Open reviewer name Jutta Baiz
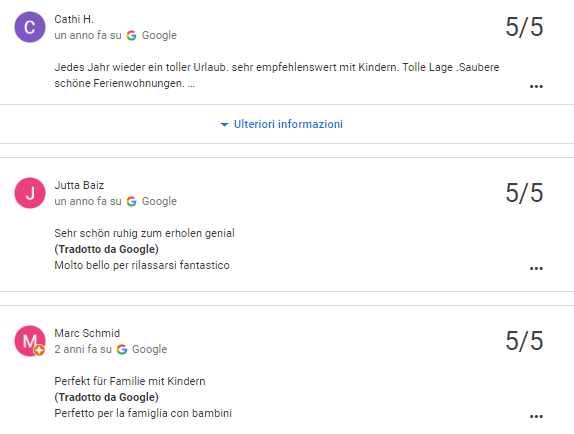The width and height of the screenshot is (574, 434). [79, 185]
